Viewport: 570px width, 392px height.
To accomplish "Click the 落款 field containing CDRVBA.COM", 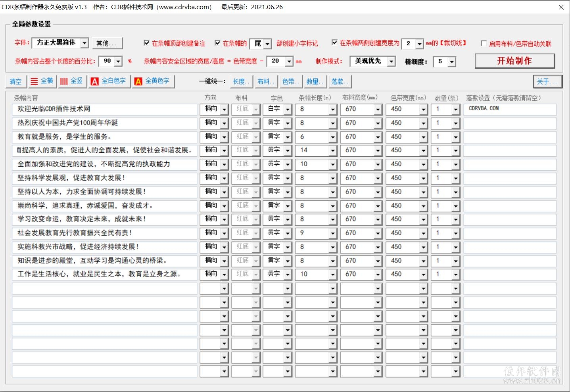I will pyautogui.click(x=510, y=110).
